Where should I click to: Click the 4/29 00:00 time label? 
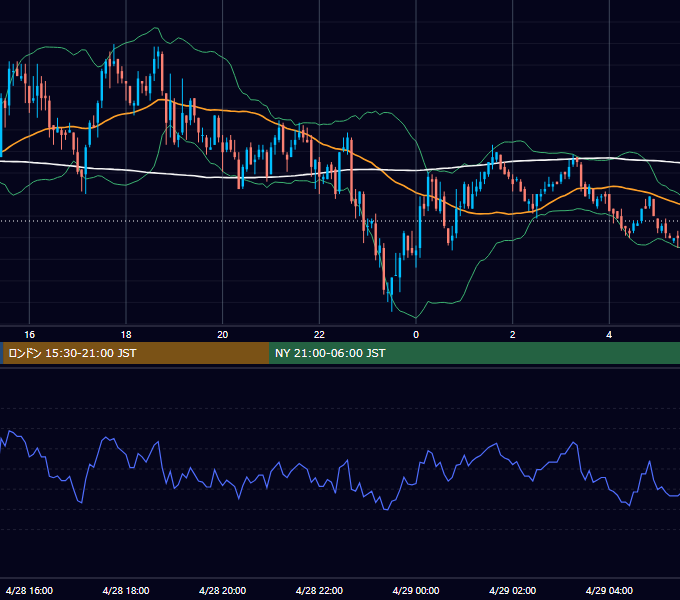point(416,590)
